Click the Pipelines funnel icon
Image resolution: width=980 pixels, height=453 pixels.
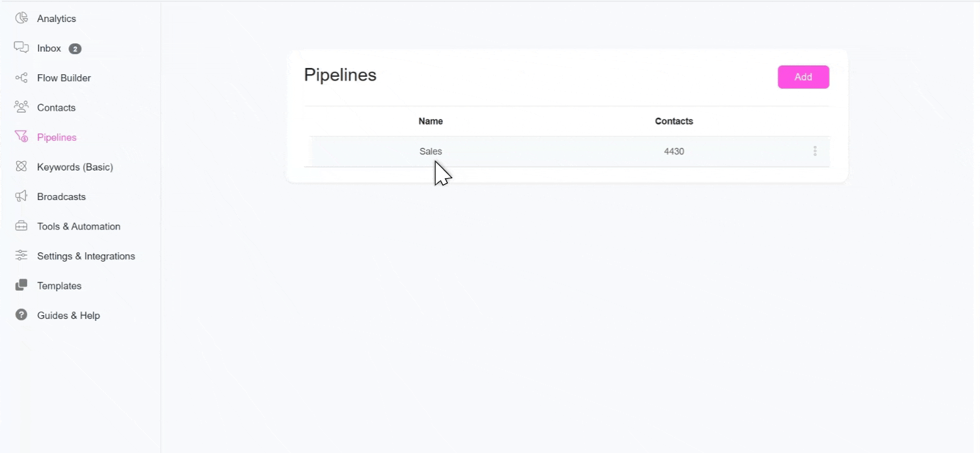[x=21, y=137]
